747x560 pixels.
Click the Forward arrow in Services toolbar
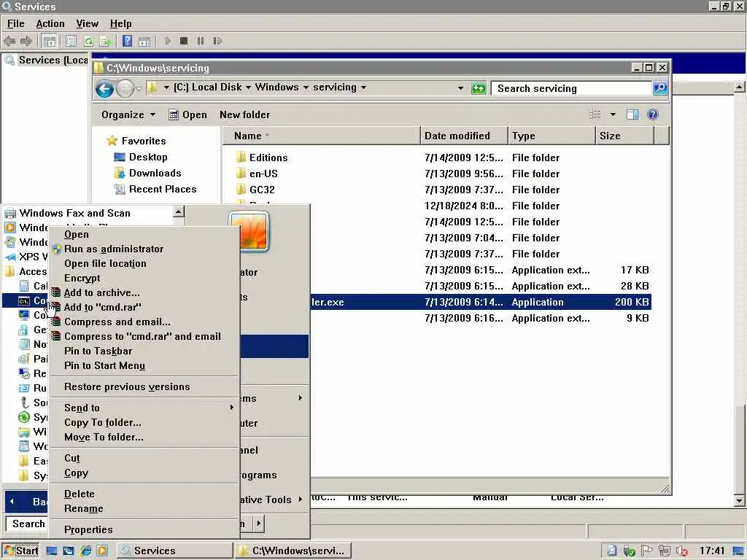point(26,41)
